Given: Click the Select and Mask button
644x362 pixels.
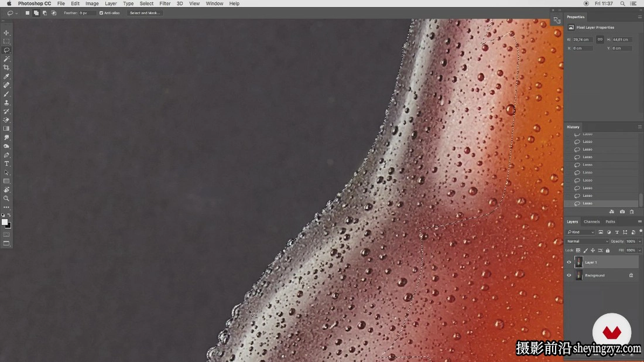Looking at the screenshot, I should click(x=145, y=13).
